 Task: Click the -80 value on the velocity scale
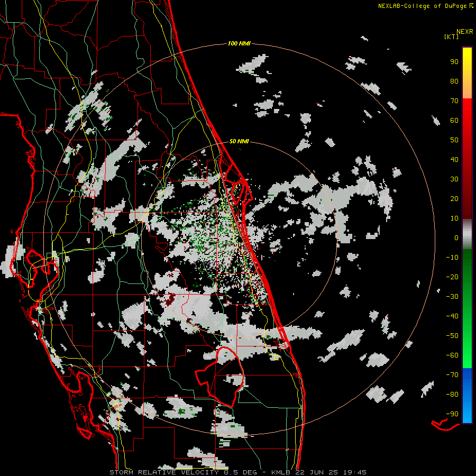pyautogui.click(x=452, y=395)
